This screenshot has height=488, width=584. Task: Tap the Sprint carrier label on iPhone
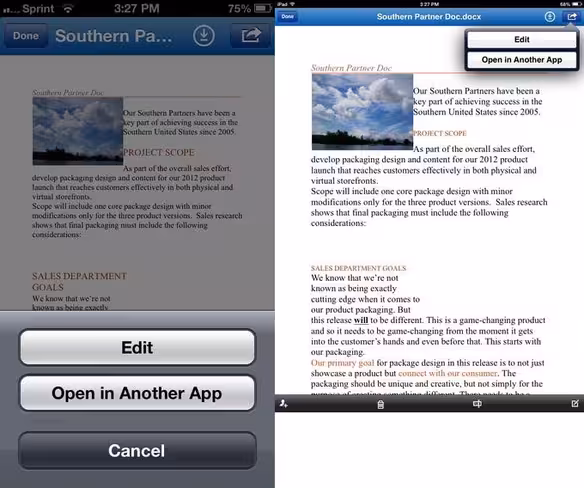38,9
